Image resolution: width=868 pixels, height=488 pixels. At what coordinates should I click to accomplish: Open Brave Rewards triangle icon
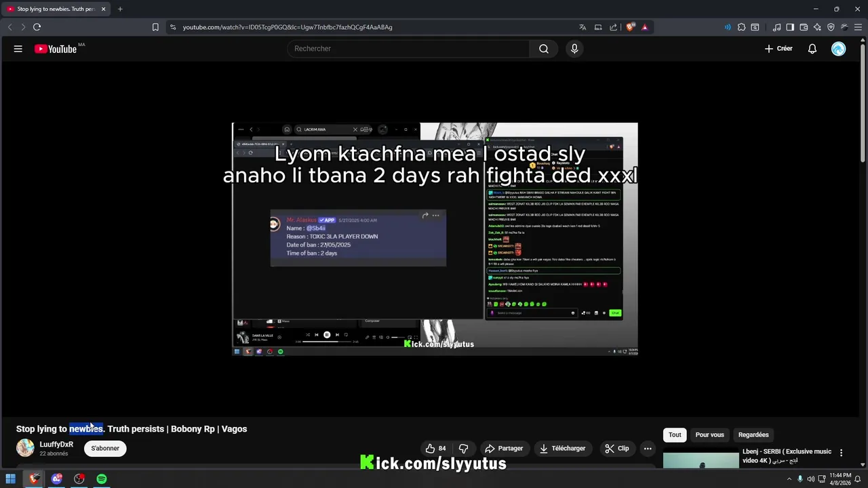coord(644,27)
